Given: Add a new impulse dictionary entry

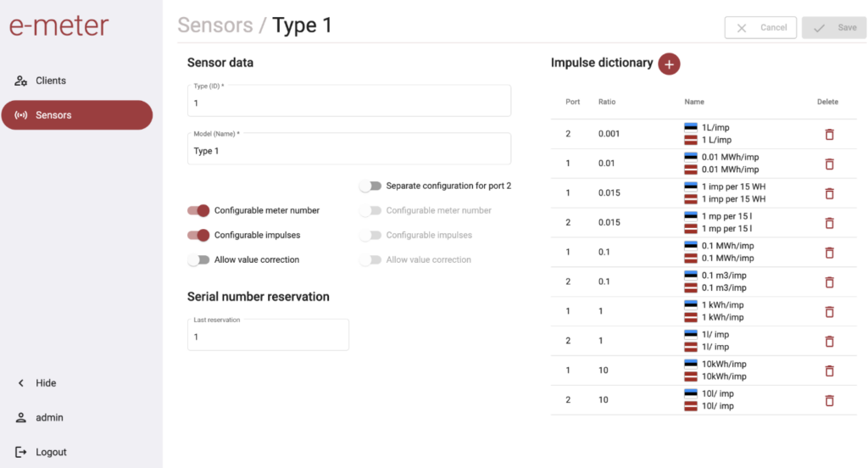Looking at the screenshot, I should click(669, 64).
